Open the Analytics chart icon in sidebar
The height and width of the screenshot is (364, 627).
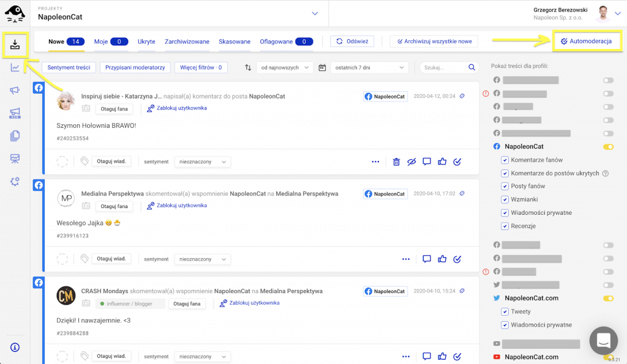(15, 67)
